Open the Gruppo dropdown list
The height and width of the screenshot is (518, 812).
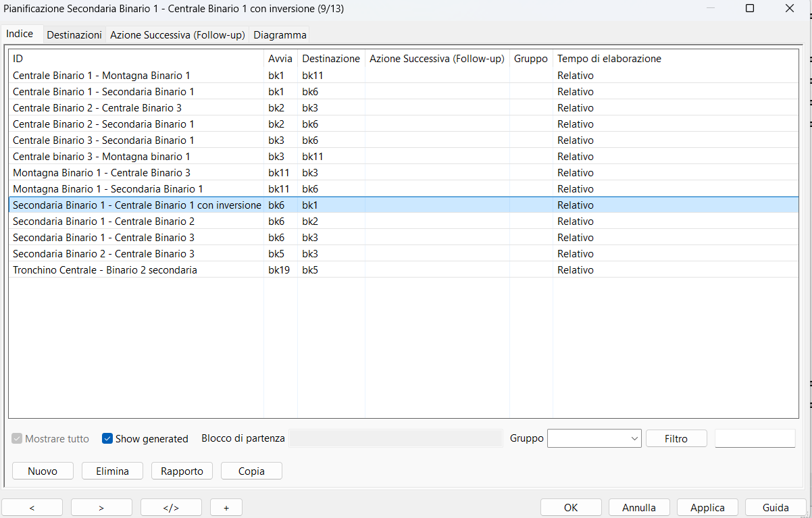tap(594, 438)
